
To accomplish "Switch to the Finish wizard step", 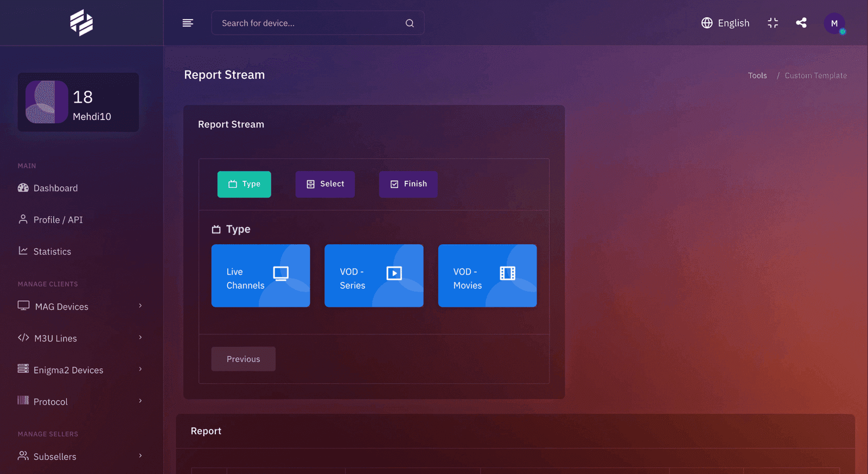I will [x=409, y=184].
